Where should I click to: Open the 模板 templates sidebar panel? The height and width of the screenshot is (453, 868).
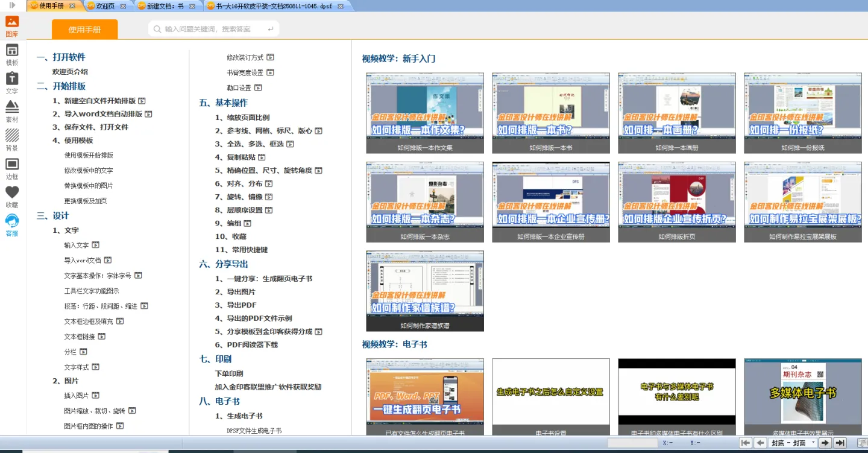tap(12, 54)
